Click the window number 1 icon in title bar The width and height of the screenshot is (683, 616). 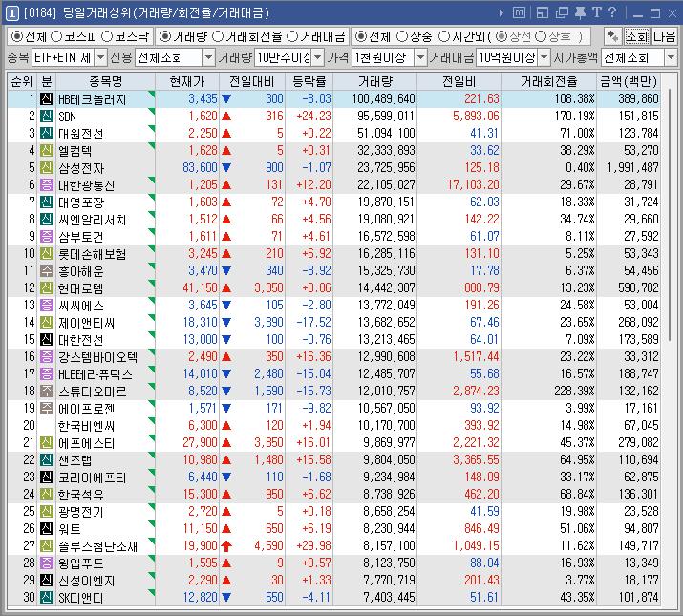tap(12, 13)
